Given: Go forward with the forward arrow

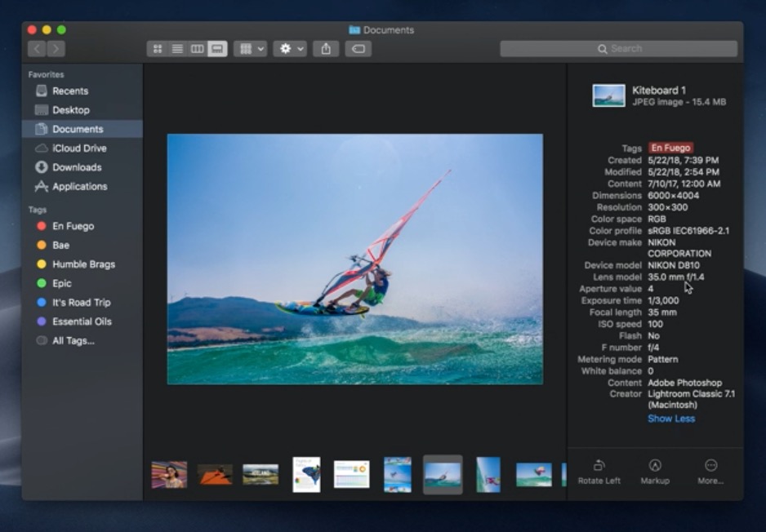Looking at the screenshot, I should click(56, 49).
